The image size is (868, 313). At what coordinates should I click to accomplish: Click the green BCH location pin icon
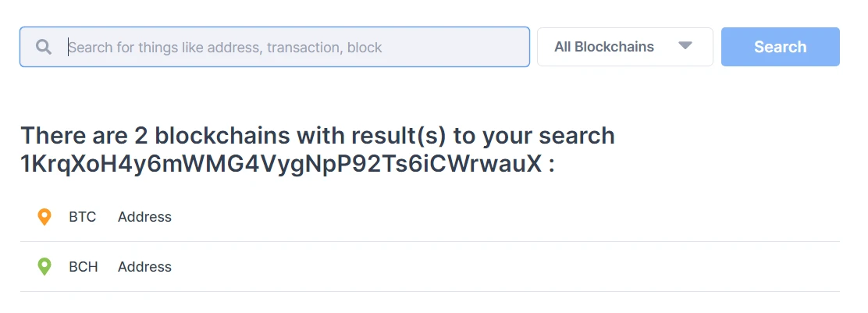(x=44, y=266)
